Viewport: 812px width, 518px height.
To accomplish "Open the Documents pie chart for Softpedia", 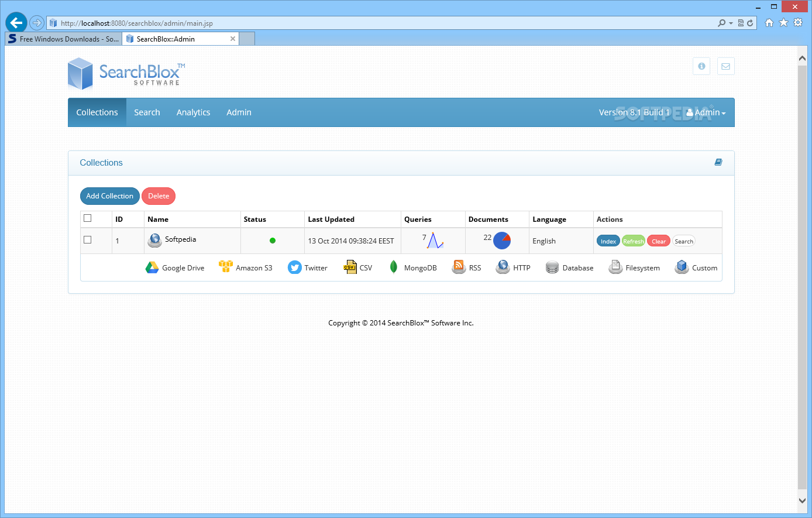I will pyautogui.click(x=502, y=241).
